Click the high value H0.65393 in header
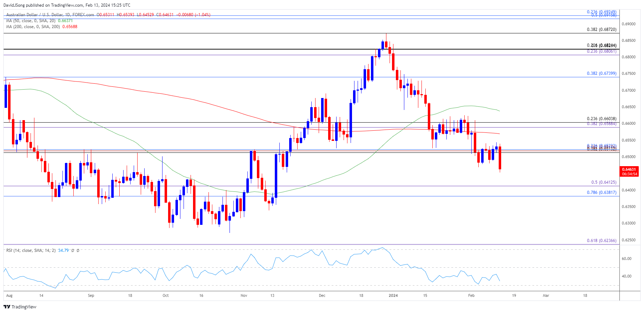Screen dimensions: 644x313 126,15
